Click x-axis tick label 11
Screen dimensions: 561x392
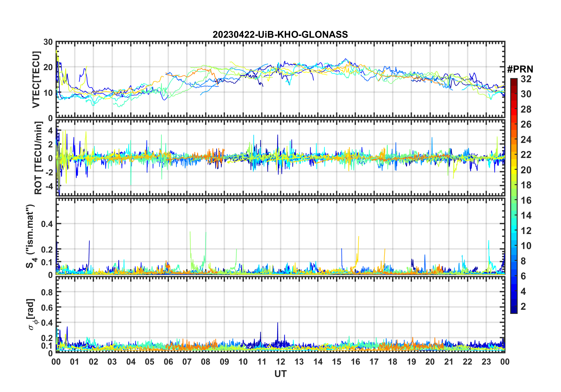point(262,362)
